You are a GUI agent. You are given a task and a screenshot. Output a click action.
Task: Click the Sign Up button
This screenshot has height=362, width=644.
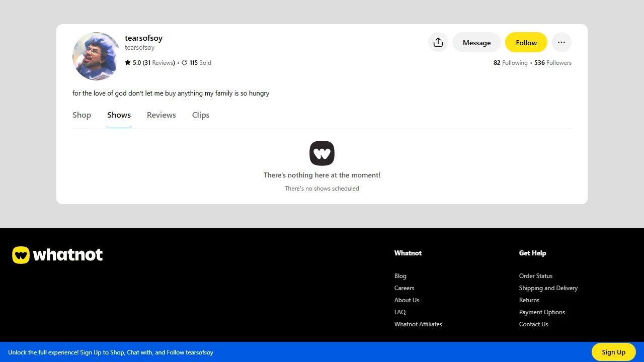[613, 352]
